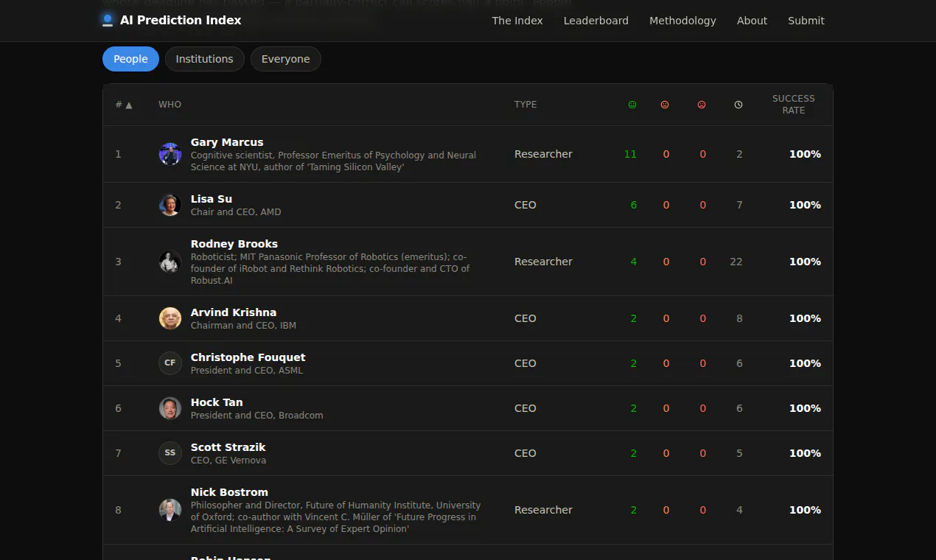Sort by rank number column header
The height and width of the screenshot is (560, 936).
click(x=124, y=105)
